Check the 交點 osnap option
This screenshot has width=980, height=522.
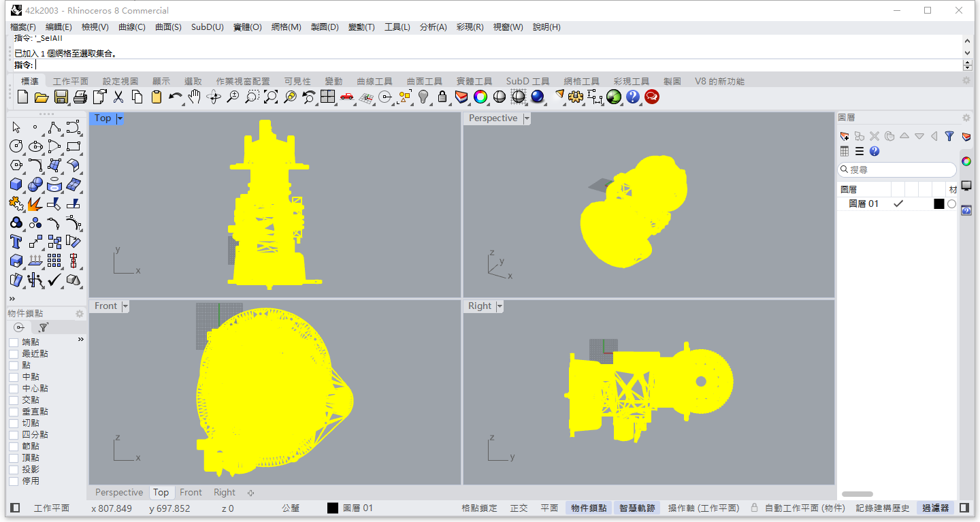tap(14, 399)
